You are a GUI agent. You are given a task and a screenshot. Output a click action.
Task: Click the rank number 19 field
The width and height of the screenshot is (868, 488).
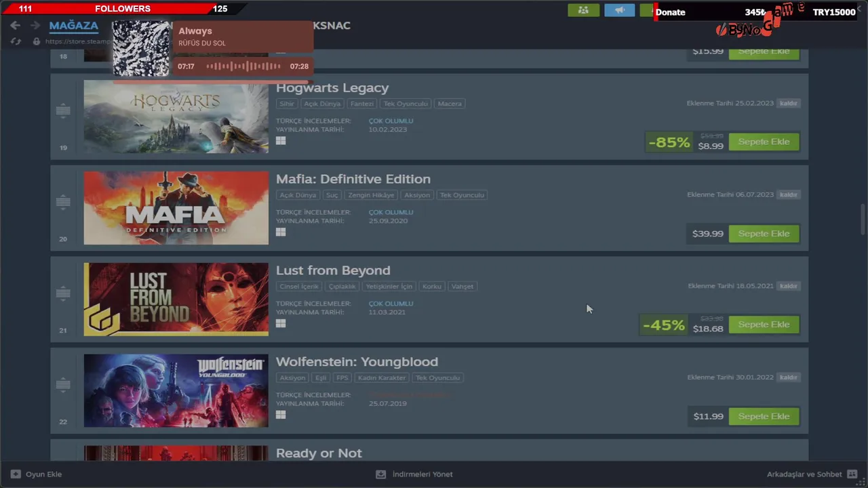tap(63, 148)
